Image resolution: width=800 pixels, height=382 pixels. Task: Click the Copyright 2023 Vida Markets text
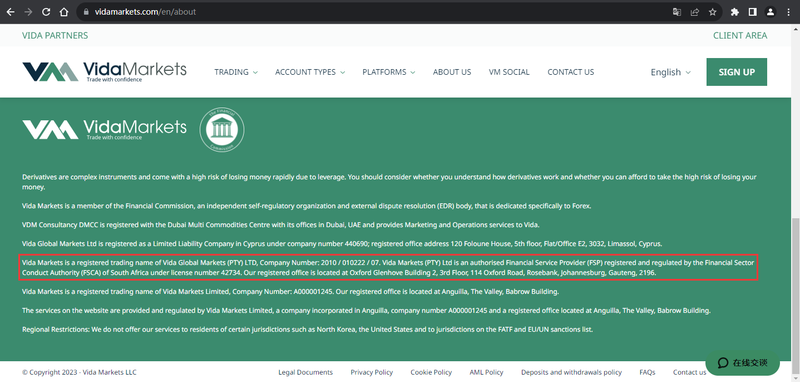click(79, 372)
